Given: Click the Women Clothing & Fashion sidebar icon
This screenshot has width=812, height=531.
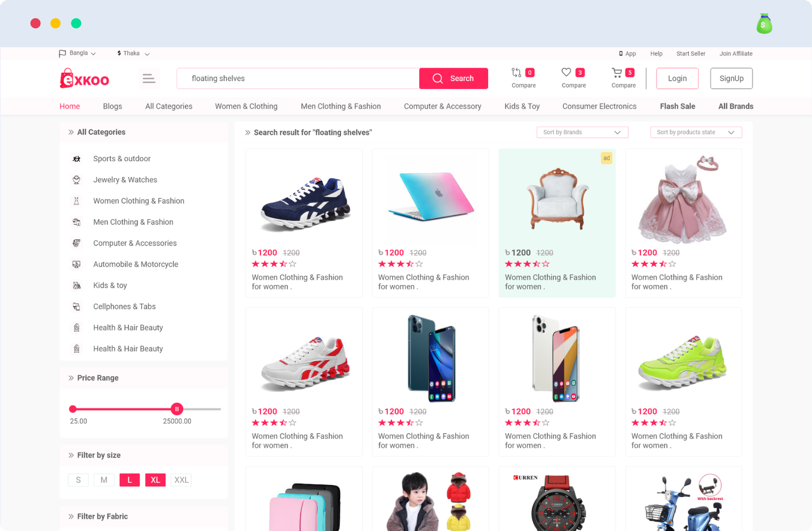Looking at the screenshot, I should coord(77,201).
